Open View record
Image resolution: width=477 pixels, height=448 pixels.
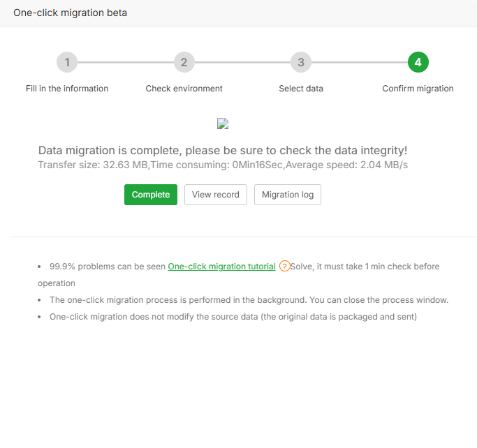point(216,195)
